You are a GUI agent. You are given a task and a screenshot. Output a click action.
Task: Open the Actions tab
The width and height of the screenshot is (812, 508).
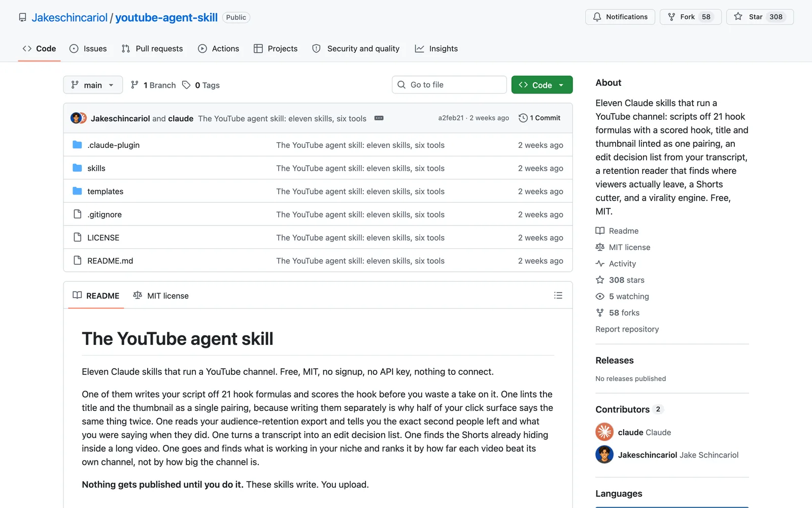tap(219, 48)
